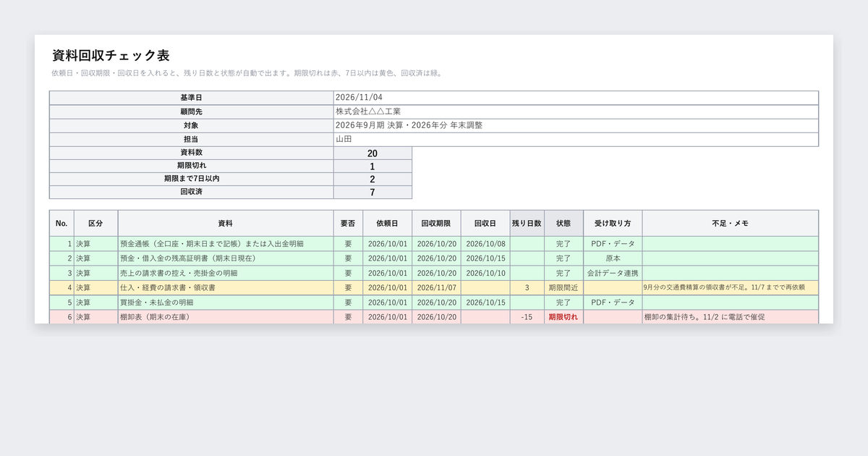This screenshot has width=868, height=456.
Task: Click the 顧問先 value 株式会社△△工業
Action: [576, 111]
